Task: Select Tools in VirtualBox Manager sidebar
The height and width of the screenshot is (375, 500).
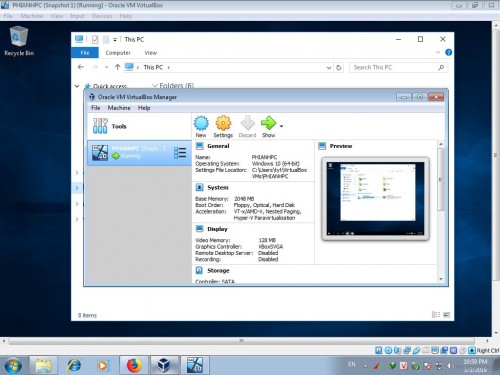Action: pyautogui.click(x=139, y=126)
